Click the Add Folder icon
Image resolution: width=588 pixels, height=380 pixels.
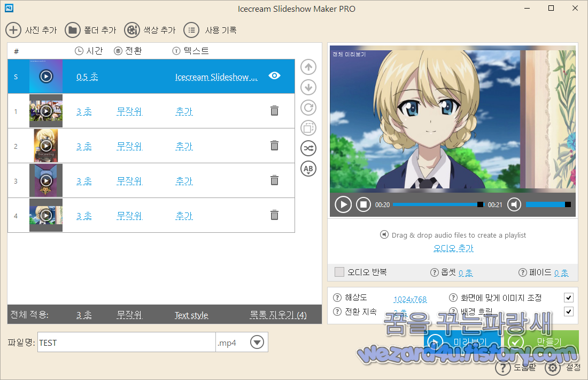[72, 30]
